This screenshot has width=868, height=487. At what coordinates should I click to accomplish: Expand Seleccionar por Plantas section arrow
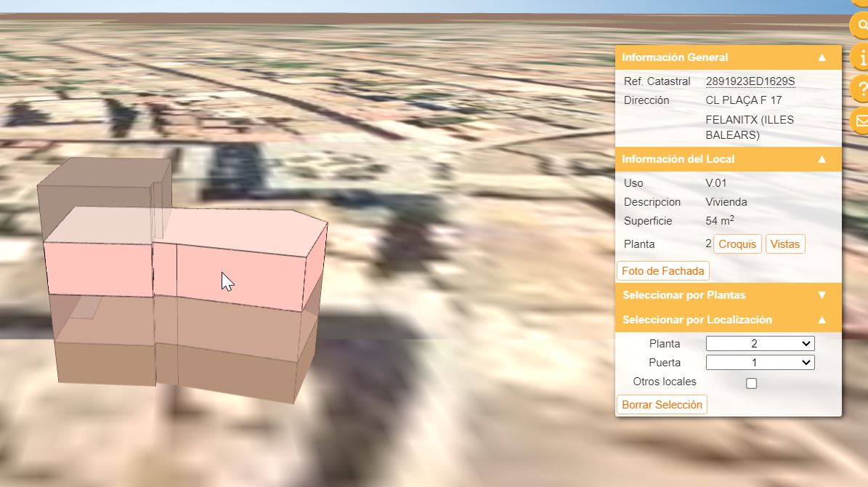pyautogui.click(x=822, y=295)
